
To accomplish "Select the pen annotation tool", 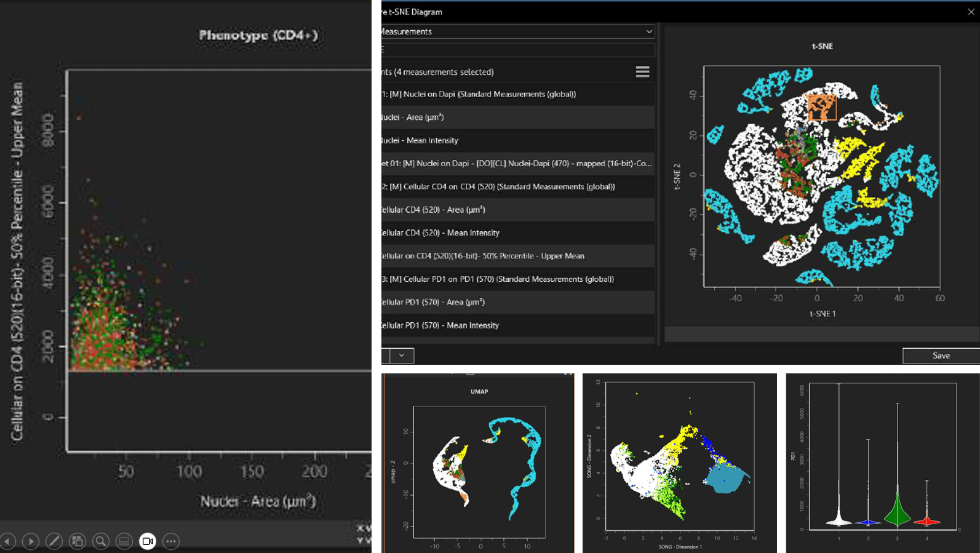I will (54, 541).
